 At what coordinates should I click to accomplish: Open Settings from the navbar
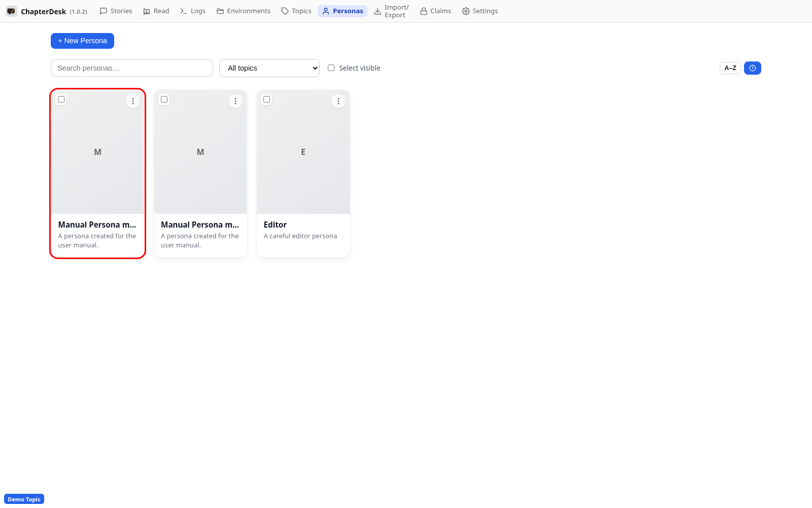point(480,11)
